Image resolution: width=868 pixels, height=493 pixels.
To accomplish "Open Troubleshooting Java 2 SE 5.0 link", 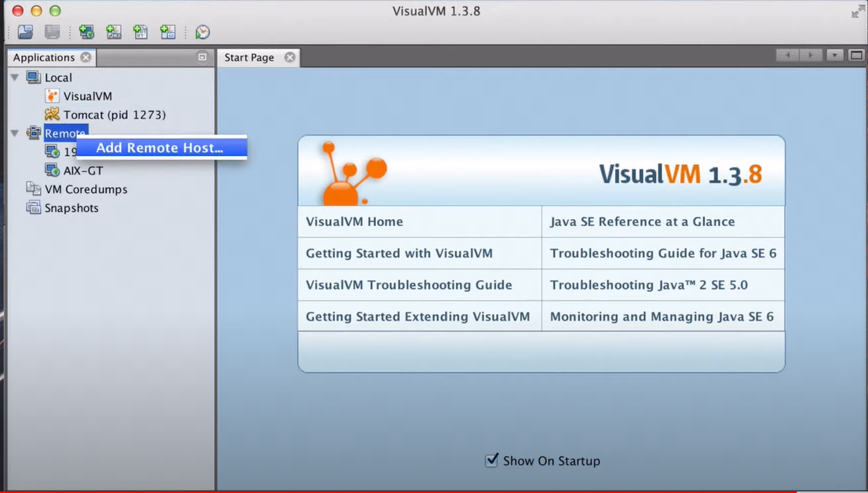I will tap(649, 285).
